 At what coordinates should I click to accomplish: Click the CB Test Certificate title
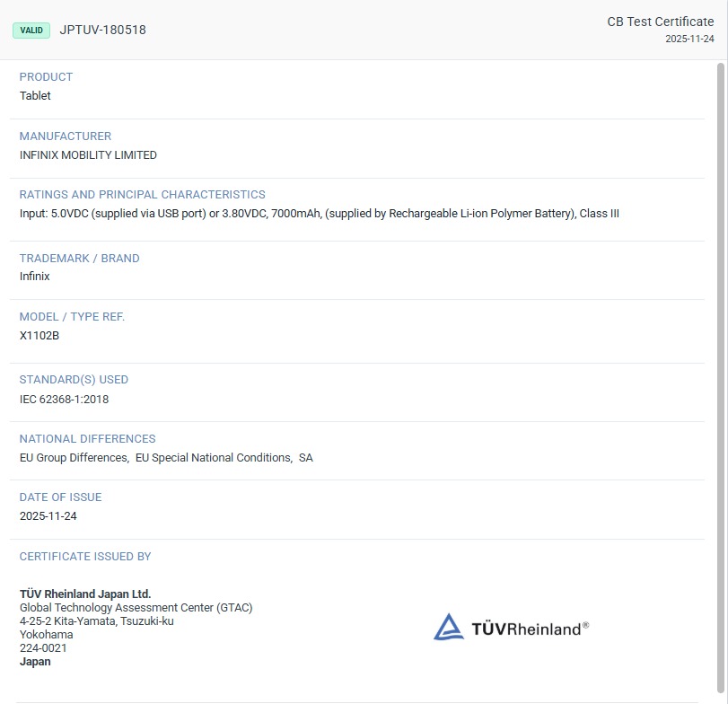660,22
